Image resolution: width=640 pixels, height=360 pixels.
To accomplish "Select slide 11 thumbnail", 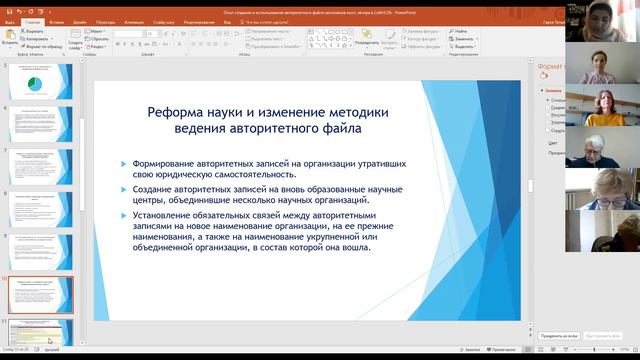I will (40, 333).
